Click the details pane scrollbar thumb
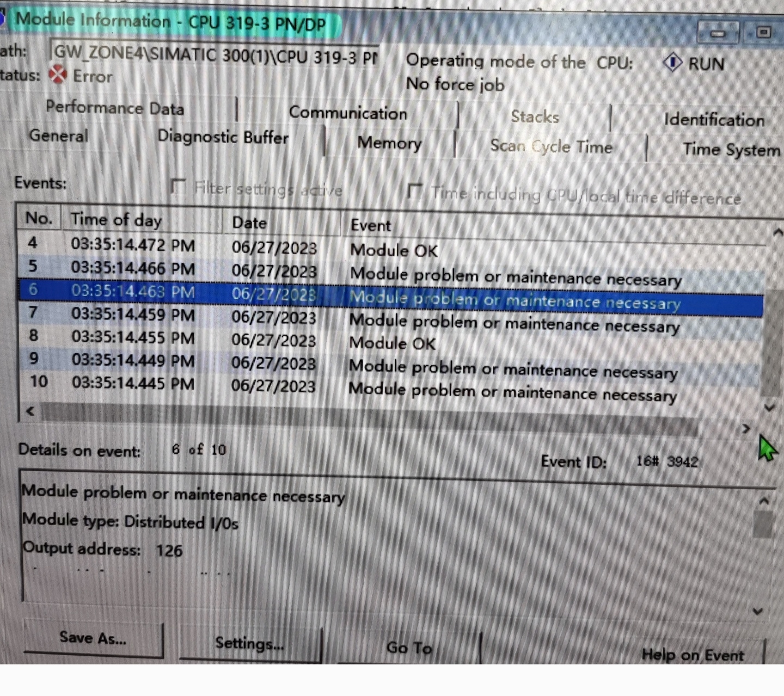The image size is (784, 696). click(764, 525)
